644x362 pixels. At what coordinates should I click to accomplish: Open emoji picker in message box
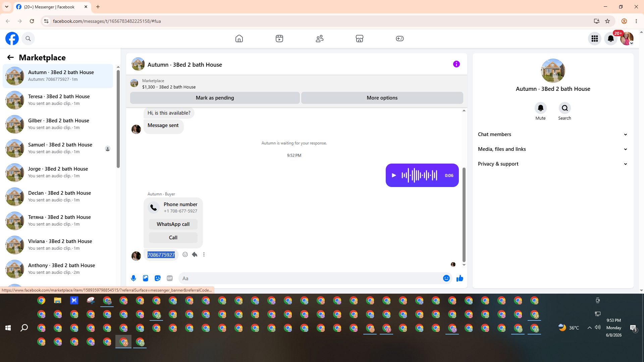tap(446, 278)
